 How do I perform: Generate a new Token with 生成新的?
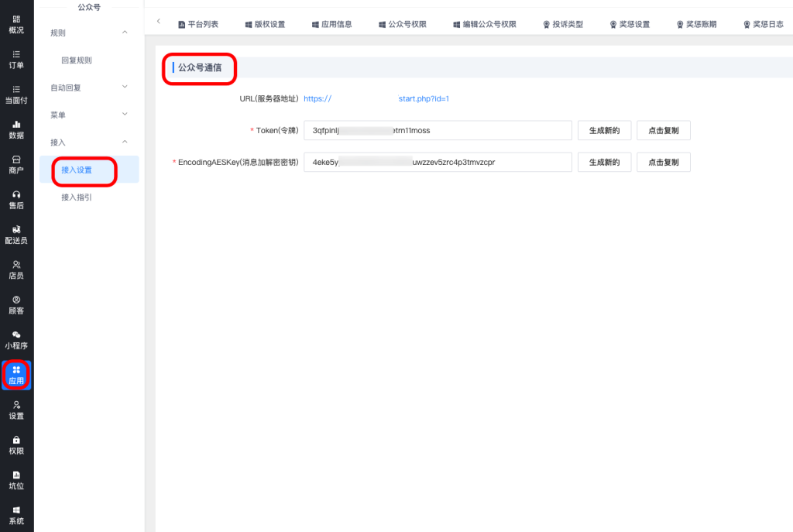pyautogui.click(x=604, y=130)
